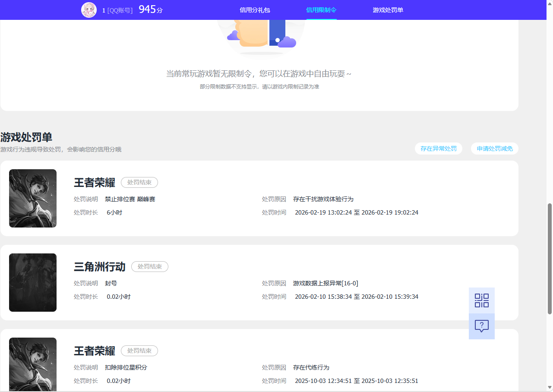This screenshot has width=553, height=392.
Task: Click the 945分 credit score
Action: (x=151, y=9)
